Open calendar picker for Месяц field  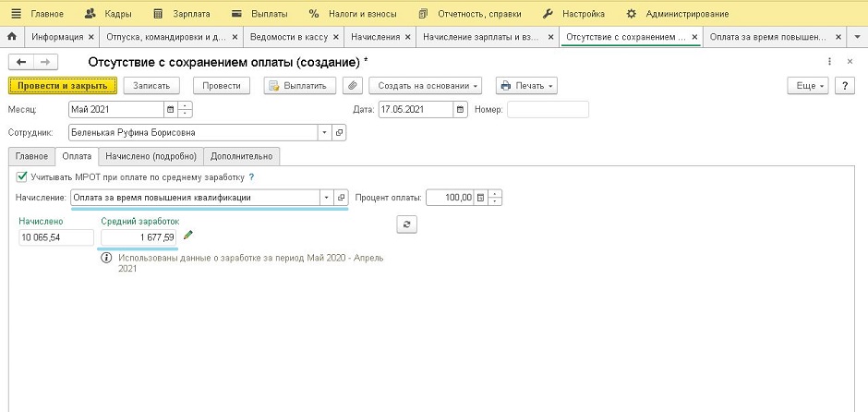tap(169, 109)
